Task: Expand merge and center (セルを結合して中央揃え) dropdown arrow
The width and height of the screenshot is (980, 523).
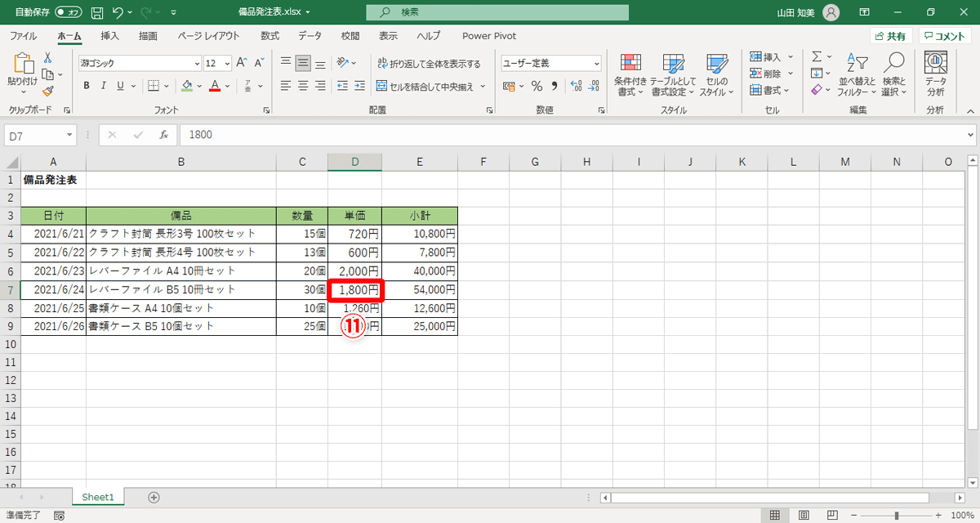Action: pos(483,85)
